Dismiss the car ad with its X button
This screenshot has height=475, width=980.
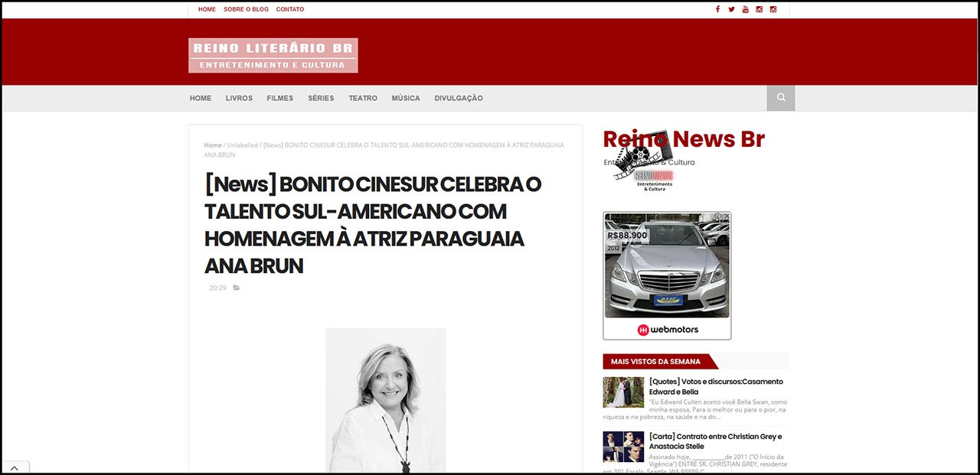click(x=727, y=216)
